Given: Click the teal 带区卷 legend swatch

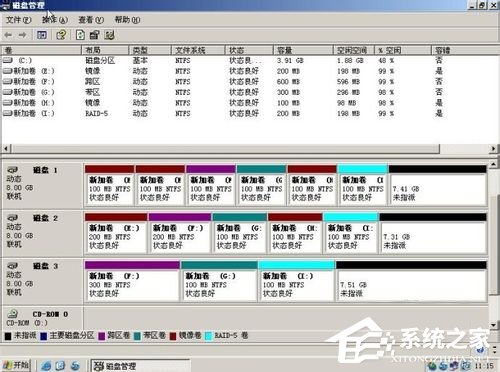Looking at the screenshot, I should [137, 336].
